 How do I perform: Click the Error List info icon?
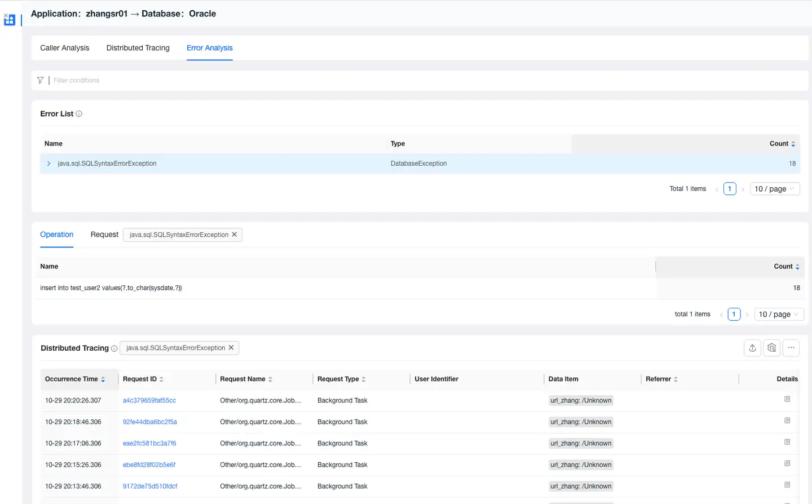click(79, 114)
